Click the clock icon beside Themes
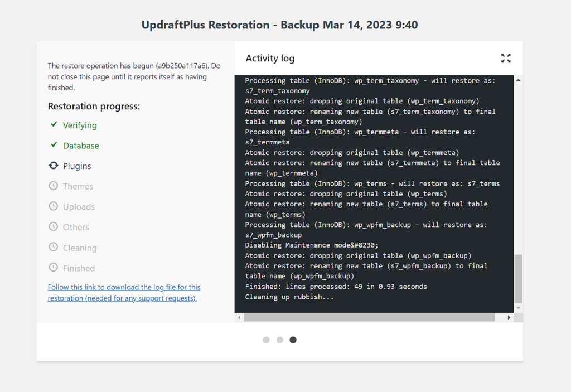Viewport: 571px width, 392px height. point(54,186)
